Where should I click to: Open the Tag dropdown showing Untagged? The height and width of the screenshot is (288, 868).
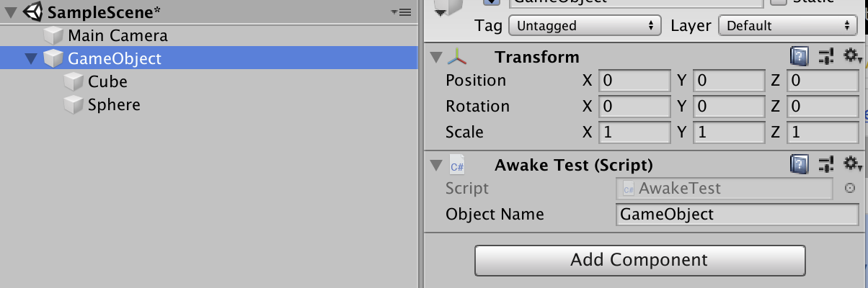[x=585, y=26]
